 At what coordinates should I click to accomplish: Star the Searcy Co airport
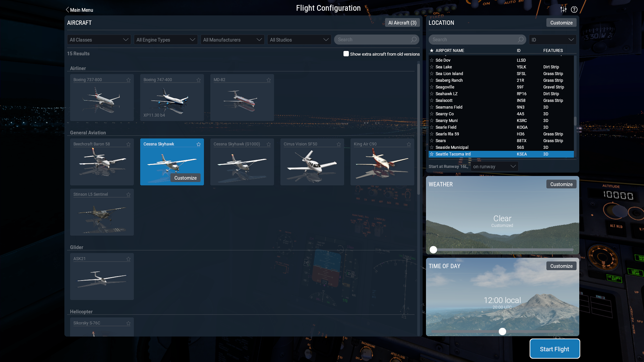[432, 114]
